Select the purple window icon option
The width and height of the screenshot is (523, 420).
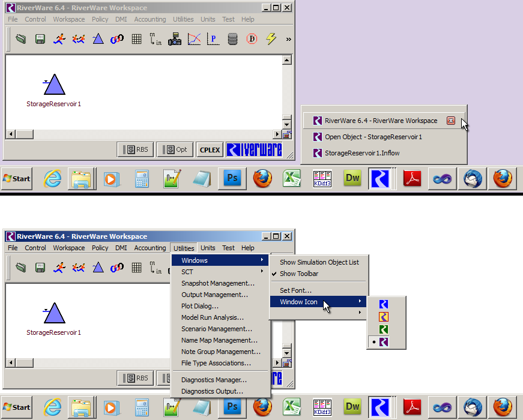click(x=384, y=342)
